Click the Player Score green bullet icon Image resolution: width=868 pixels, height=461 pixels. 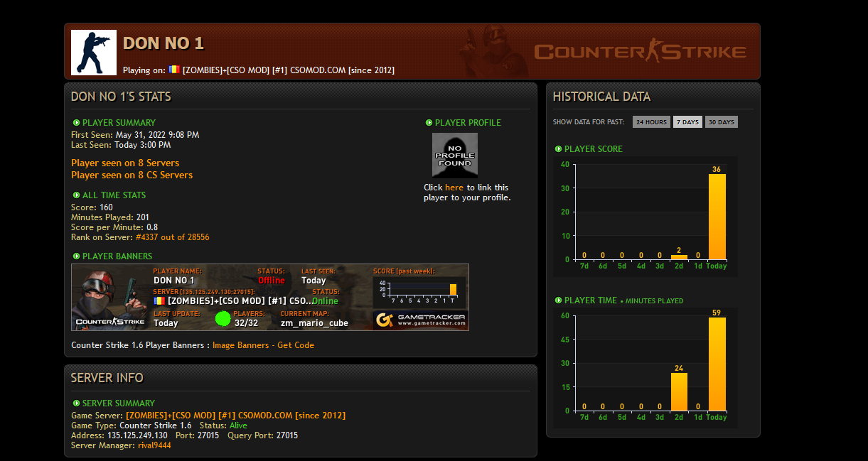coord(558,149)
